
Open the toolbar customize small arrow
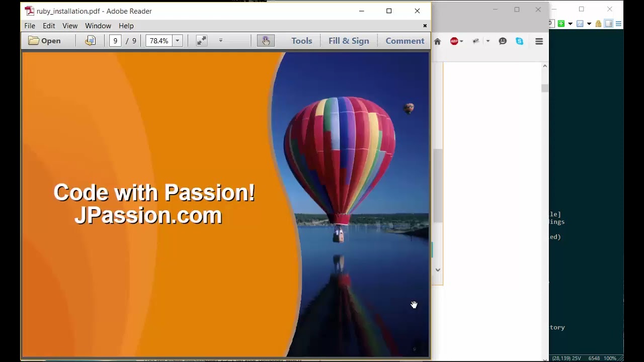[220, 40]
